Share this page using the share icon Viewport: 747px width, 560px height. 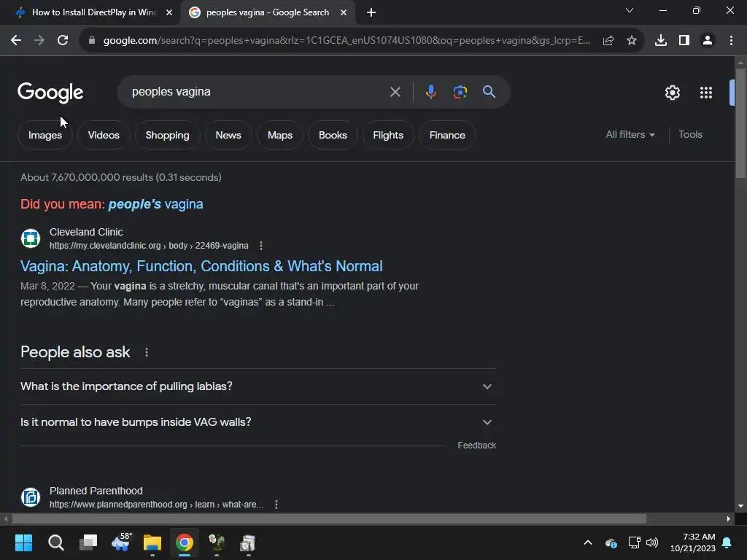[608, 41]
